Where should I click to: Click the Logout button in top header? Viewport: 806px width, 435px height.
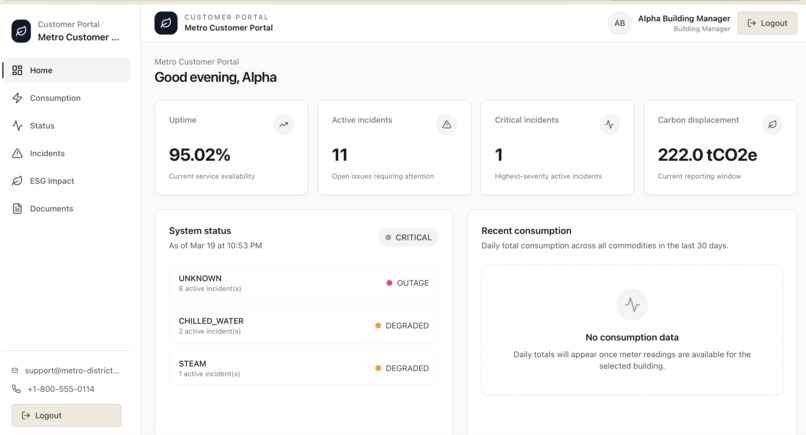[767, 23]
